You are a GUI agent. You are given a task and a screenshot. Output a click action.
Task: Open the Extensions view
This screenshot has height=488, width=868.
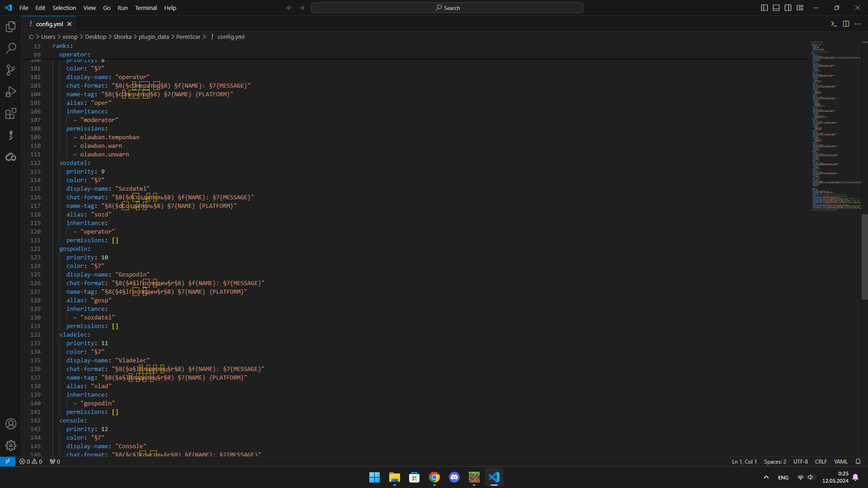click(x=11, y=113)
